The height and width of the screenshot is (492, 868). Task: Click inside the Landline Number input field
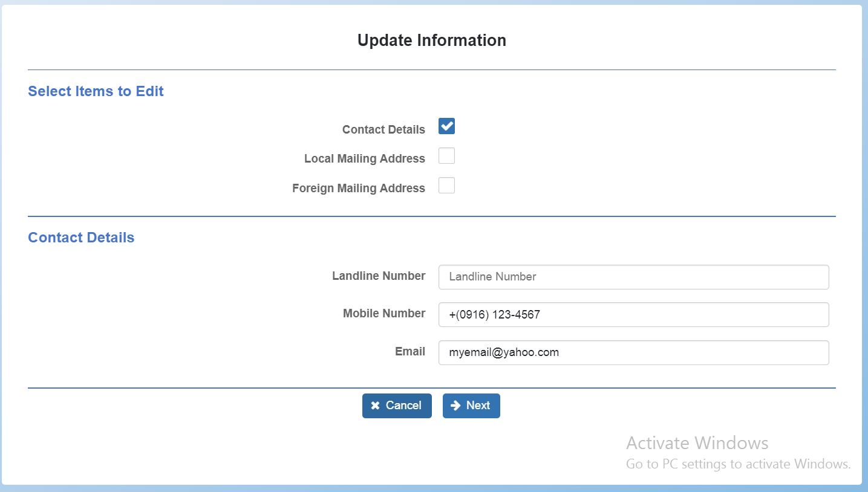(x=633, y=277)
